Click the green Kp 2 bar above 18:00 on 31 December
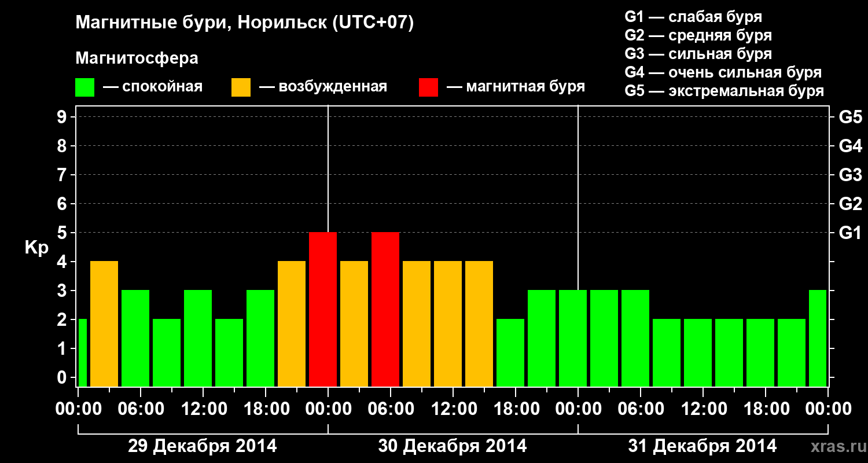Screen dimensions: 868x463 tap(760, 352)
